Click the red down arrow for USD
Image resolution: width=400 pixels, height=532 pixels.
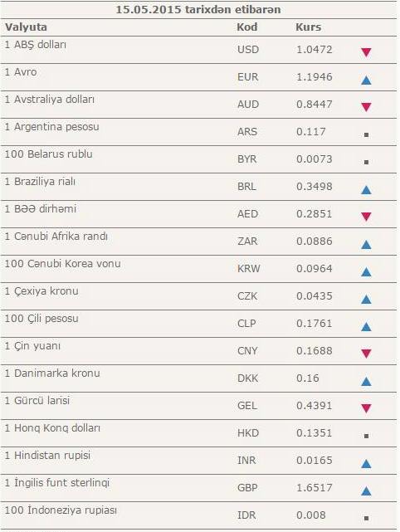(366, 52)
